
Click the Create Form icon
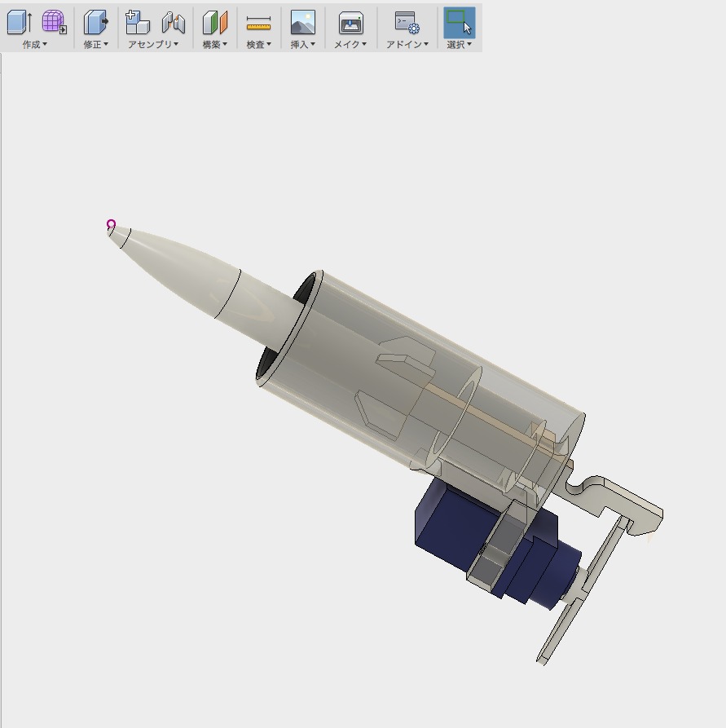[x=54, y=22]
